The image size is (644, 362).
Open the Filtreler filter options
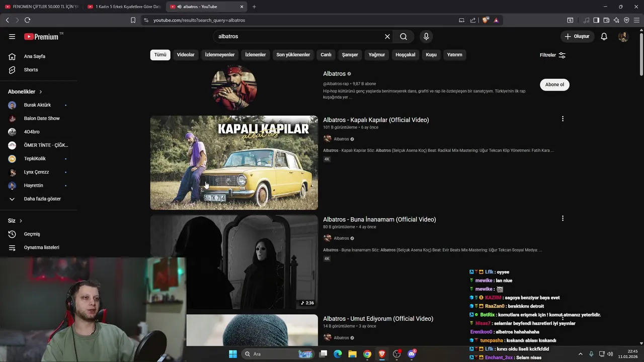tap(552, 55)
